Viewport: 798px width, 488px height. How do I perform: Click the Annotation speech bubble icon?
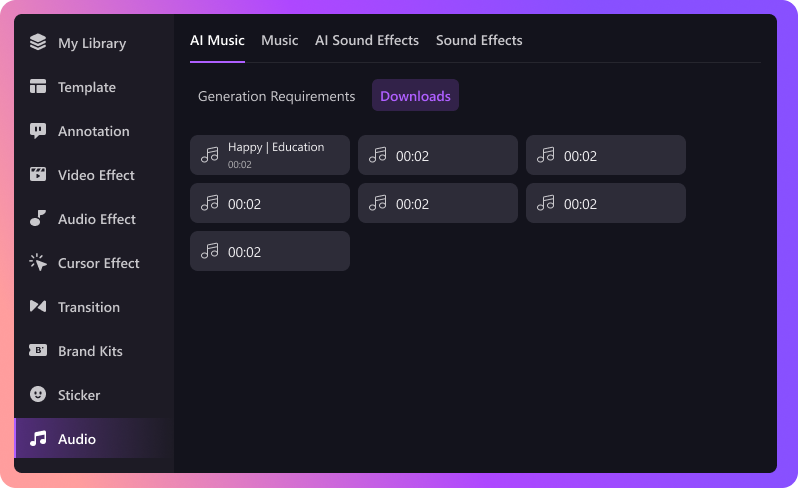click(38, 131)
